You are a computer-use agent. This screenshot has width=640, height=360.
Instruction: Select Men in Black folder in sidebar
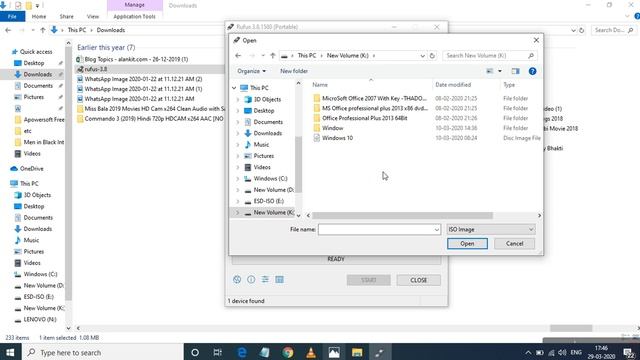(x=44, y=142)
